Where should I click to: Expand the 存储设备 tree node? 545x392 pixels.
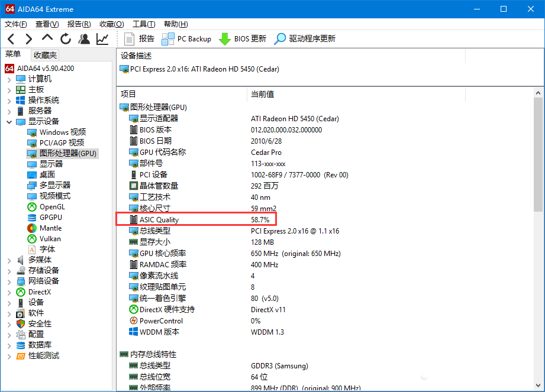click(9, 271)
